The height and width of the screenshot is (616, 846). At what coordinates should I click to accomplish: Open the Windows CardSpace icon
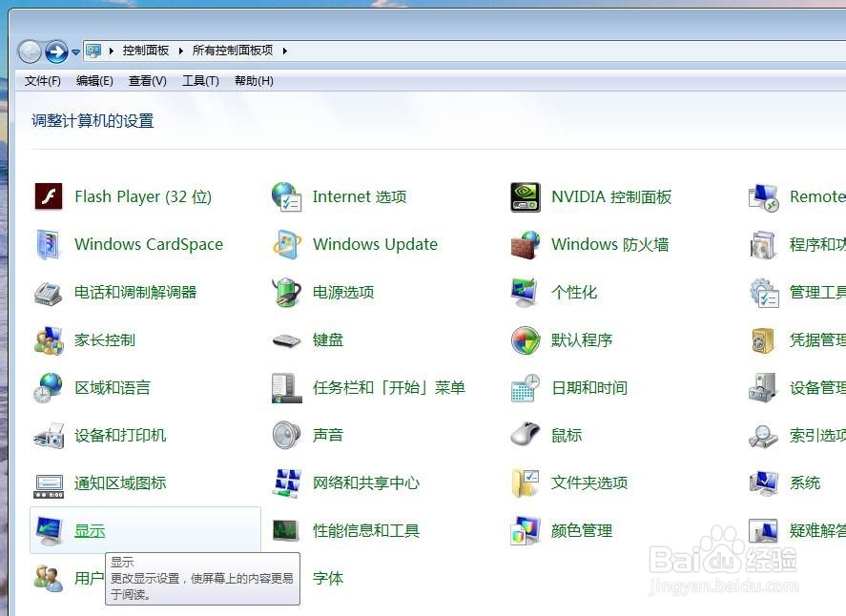tap(49, 244)
